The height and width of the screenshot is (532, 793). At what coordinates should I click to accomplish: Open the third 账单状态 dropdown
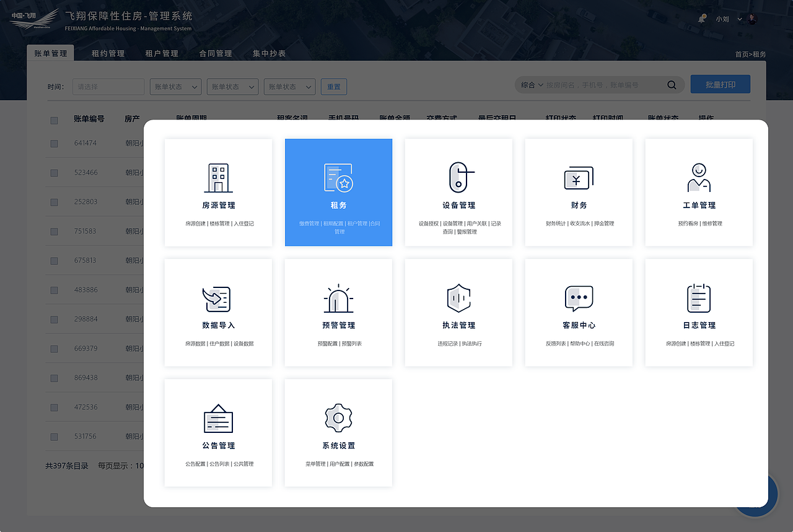point(289,87)
